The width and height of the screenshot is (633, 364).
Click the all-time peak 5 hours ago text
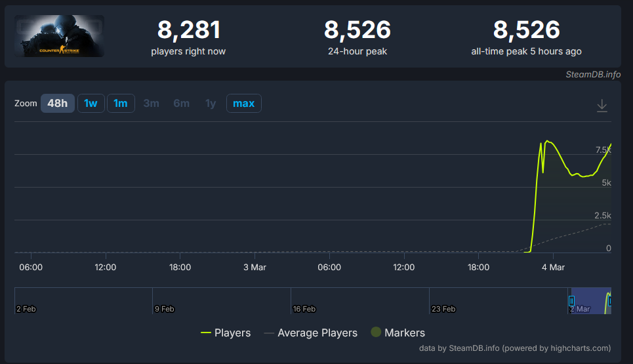coord(526,51)
